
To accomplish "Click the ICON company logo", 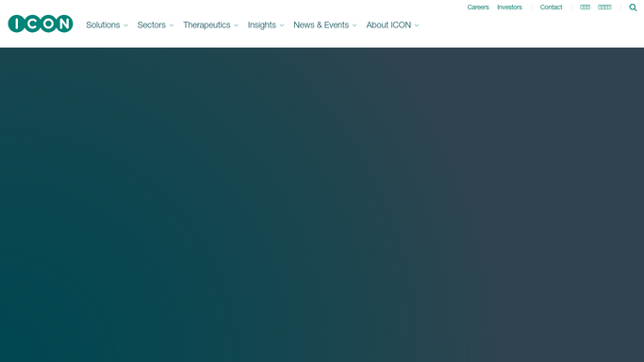I will pos(41,24).
